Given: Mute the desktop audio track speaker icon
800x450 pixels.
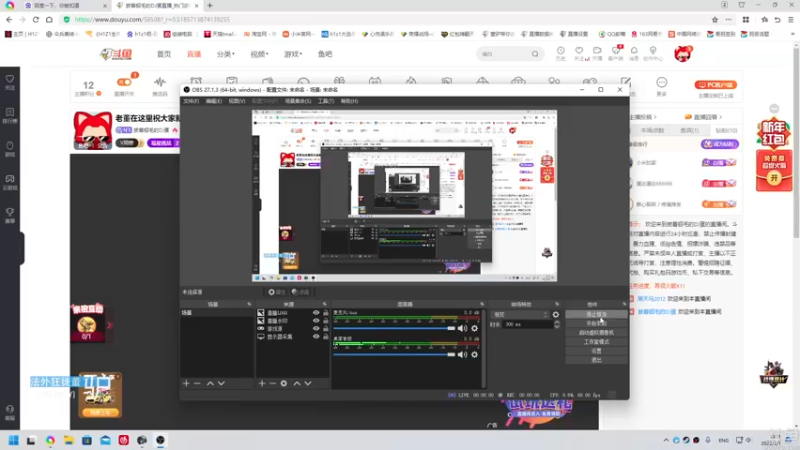Looking at the screenshot, I should click(462, 354).
